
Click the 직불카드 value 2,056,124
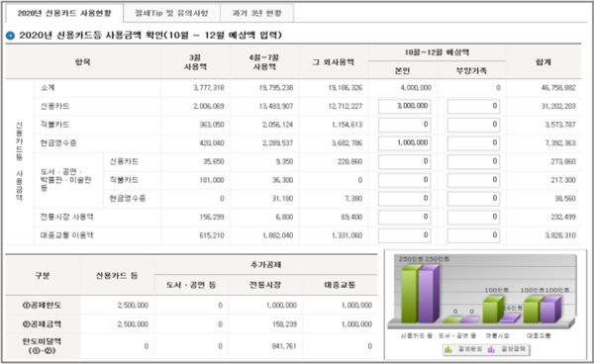[x=277, y=126]
